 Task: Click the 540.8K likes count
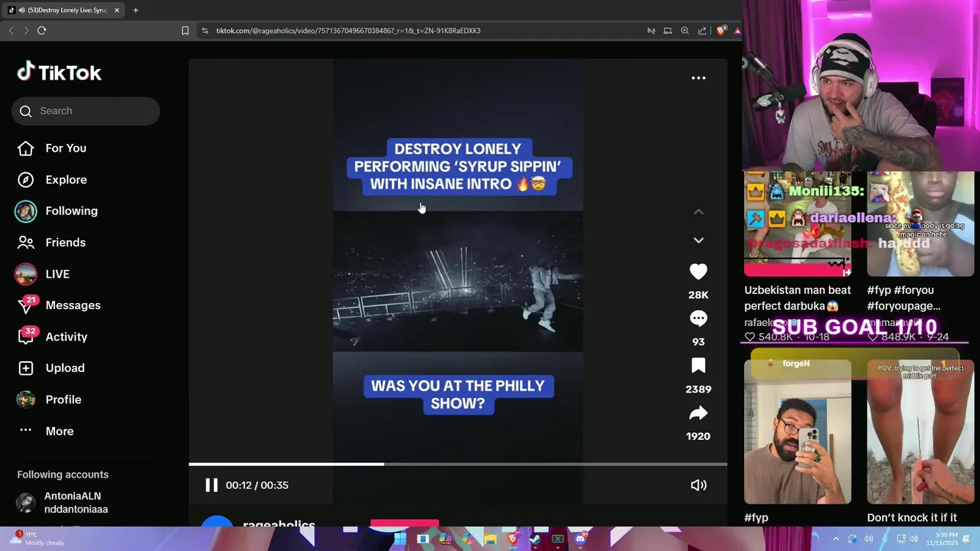coord(776,337)
